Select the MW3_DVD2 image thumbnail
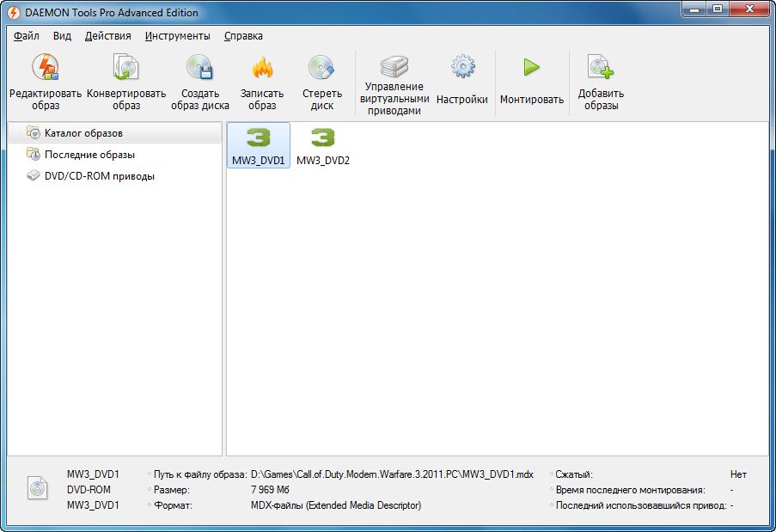This screenshot has width=776, height=532. pyautogui.click(x=323, y=145)
